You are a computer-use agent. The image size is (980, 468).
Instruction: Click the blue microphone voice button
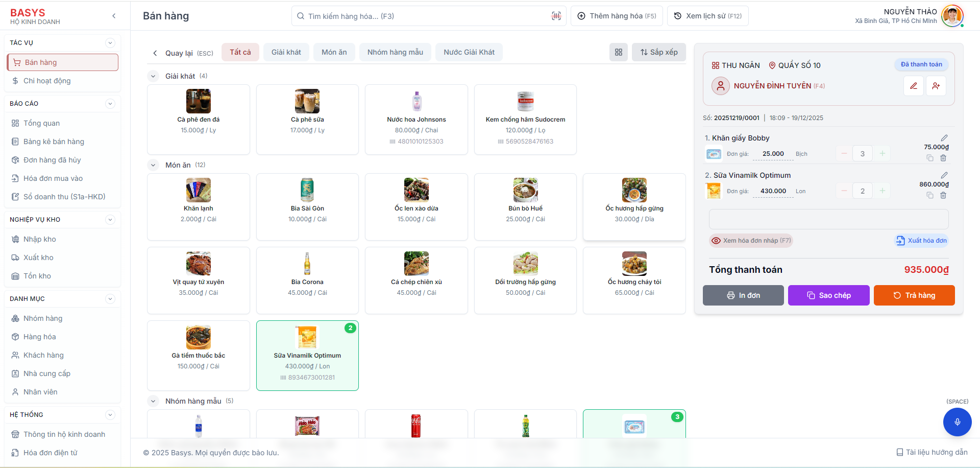click(957, 422)
